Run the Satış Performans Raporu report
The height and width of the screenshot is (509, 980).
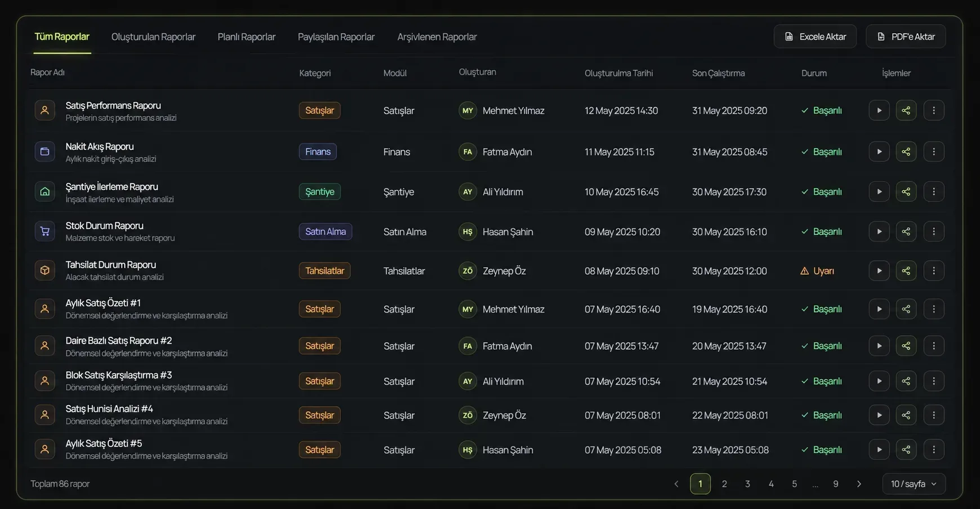879,110
